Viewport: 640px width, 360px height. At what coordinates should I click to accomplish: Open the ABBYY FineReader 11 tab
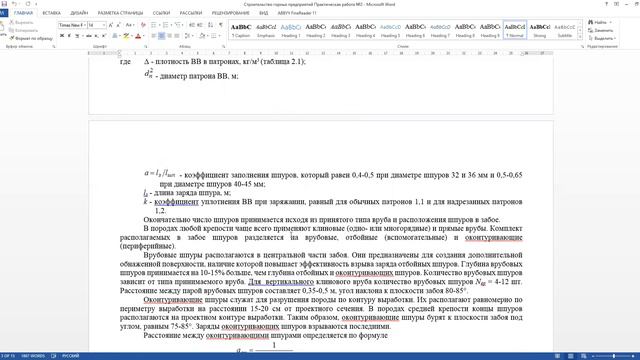297,13
